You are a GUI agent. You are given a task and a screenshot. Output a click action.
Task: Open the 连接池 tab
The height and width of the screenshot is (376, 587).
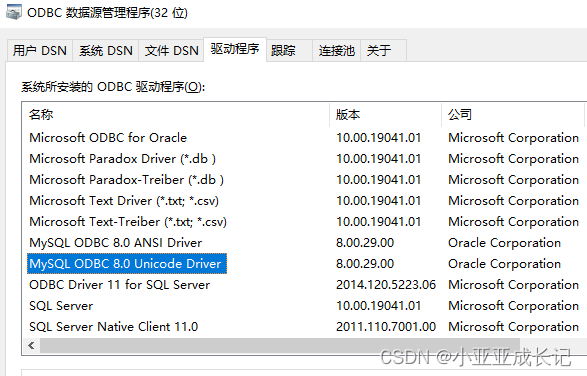337,50
